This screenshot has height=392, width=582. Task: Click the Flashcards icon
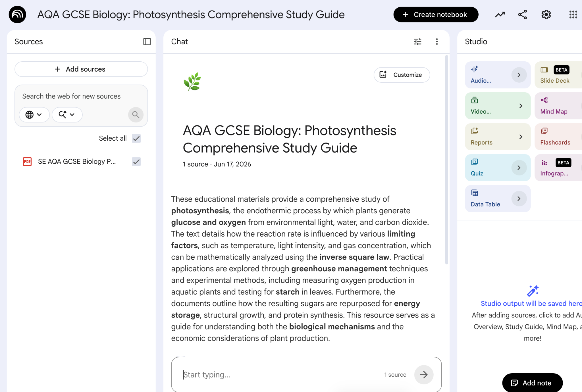(x=544, y=131)
